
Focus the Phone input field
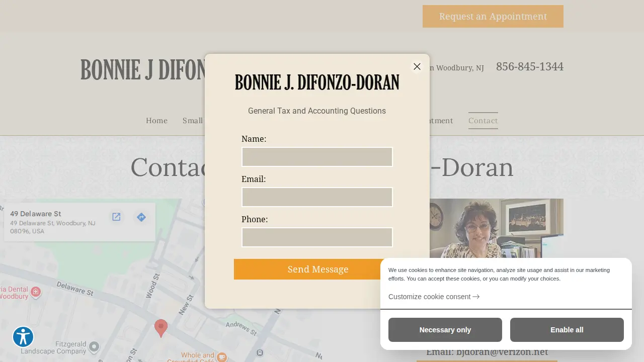tap(317, 237)
